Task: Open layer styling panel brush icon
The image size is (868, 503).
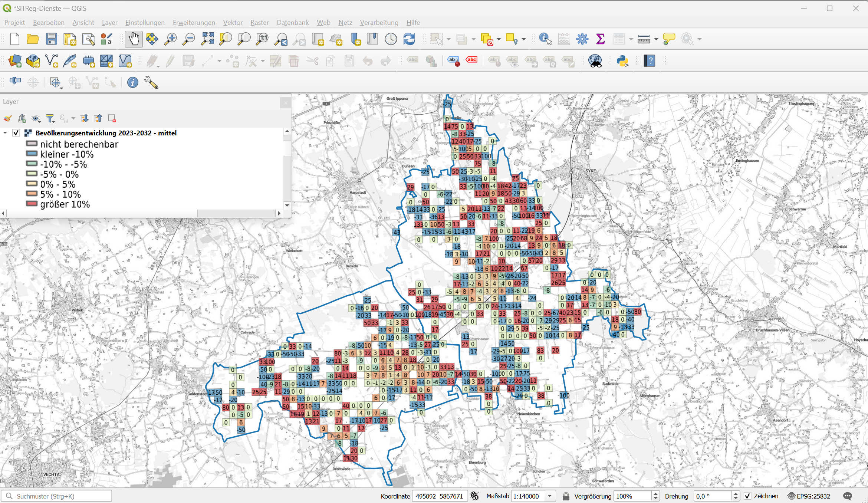Action: point(8,118)
